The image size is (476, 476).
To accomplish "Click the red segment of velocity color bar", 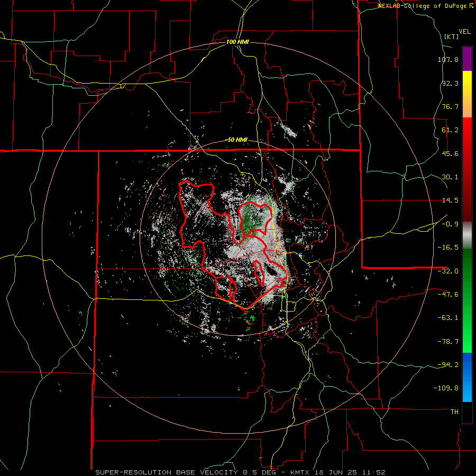I will click(x=467, y=169).
